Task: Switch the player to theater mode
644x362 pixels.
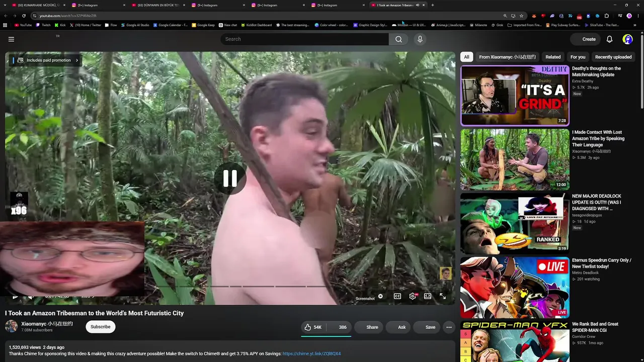Action: pyautogui.click(x=428, y=296)
